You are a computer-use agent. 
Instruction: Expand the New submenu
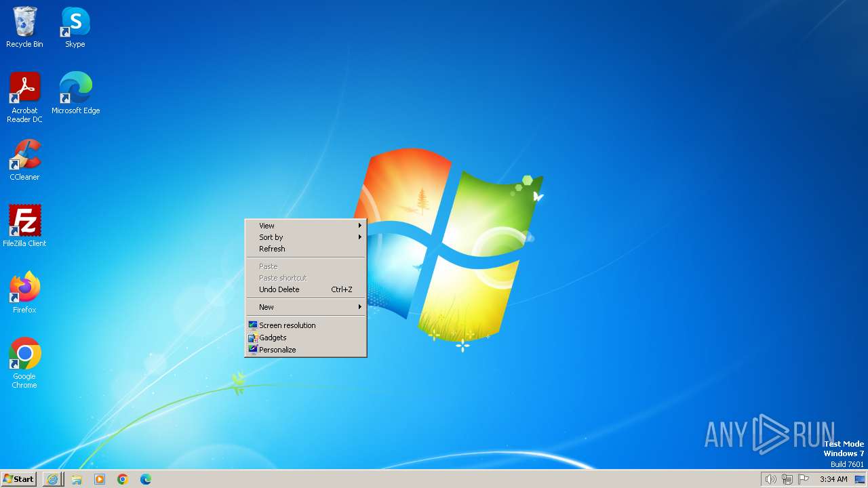point(306,307)
